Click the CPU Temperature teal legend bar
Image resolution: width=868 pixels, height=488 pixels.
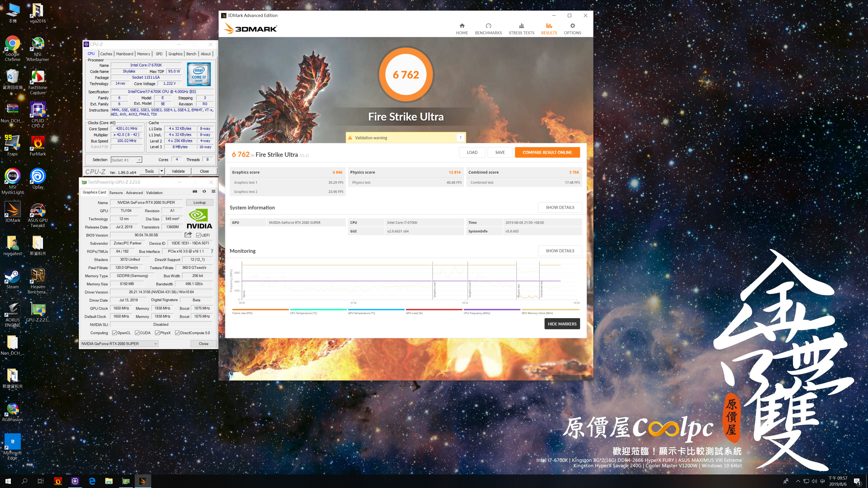pos(318,310)
